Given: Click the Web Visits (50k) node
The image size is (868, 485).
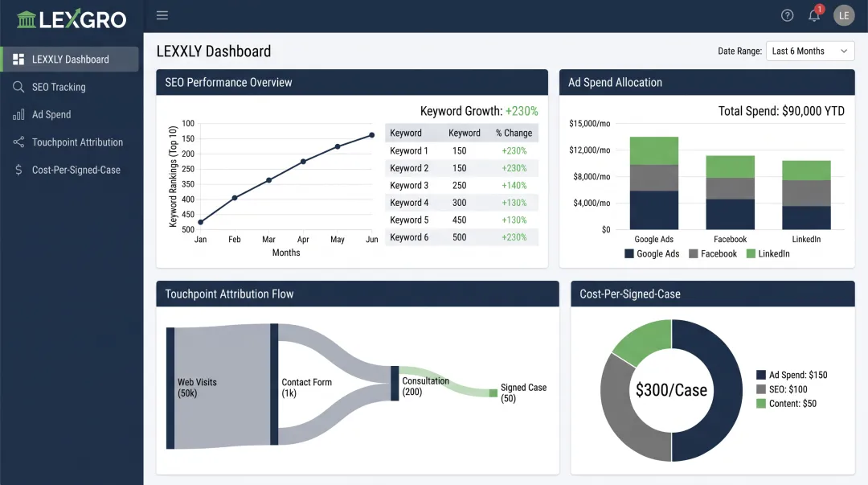Looking at the screenshot, I should coord(170,388).
